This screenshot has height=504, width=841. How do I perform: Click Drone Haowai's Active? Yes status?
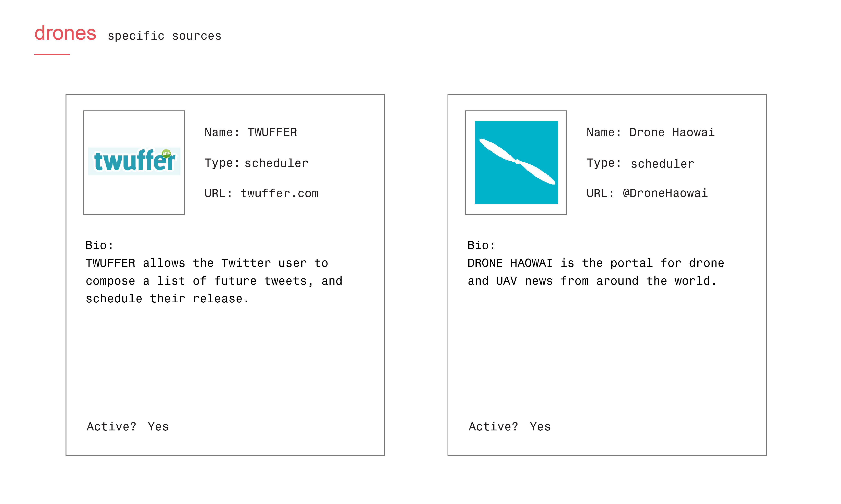[x=510, y=427]
